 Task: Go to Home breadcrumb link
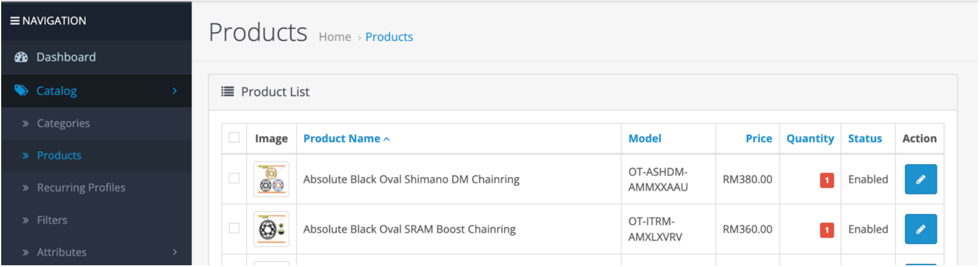pyautogui.click(x=335, y=37)
